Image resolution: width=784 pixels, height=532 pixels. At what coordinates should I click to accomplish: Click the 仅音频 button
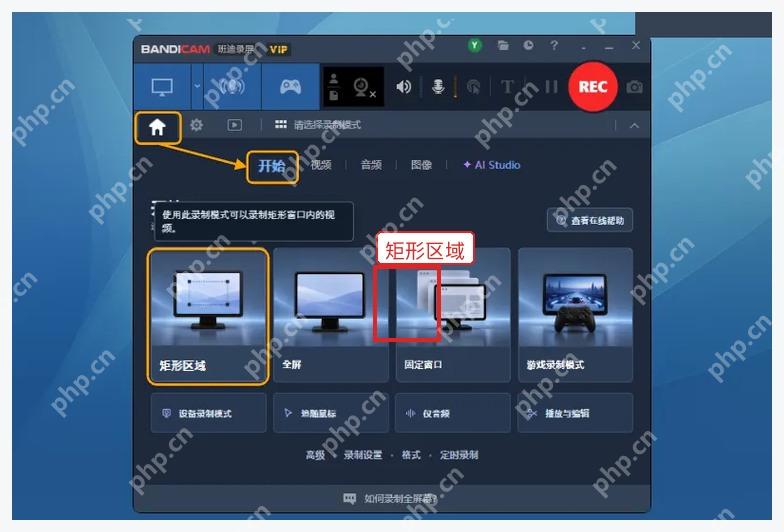pyautogui.click(x=453, y=413)
